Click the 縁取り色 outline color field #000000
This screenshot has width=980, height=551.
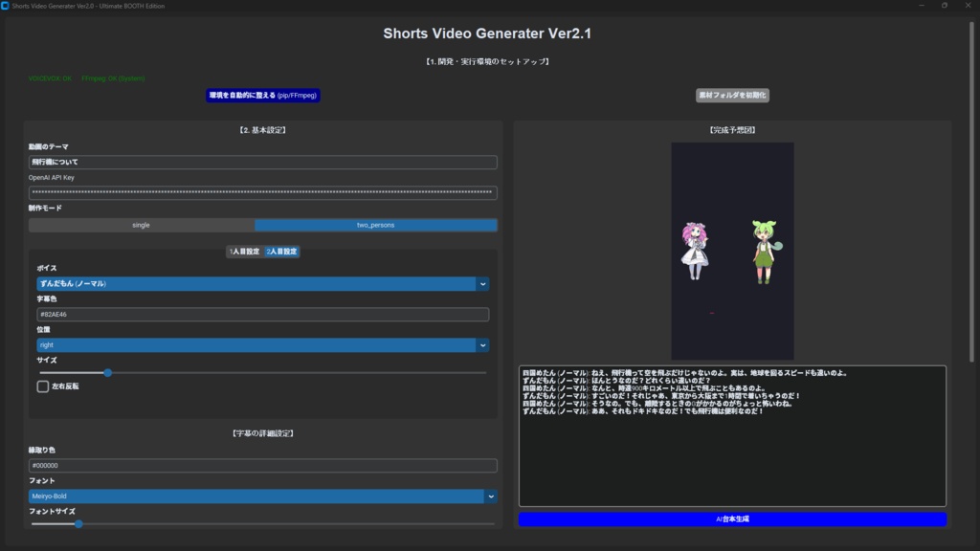point(262,465)
